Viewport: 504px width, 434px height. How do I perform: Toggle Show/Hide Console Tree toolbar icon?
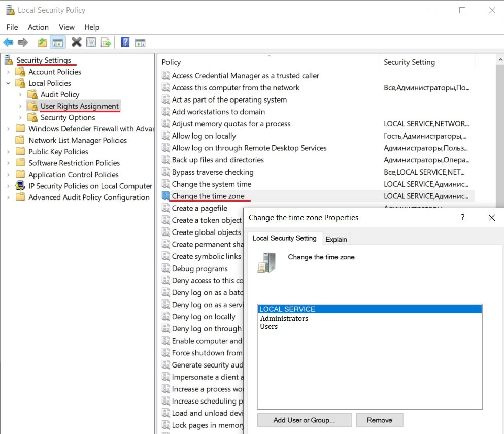(x=57, y=43)
